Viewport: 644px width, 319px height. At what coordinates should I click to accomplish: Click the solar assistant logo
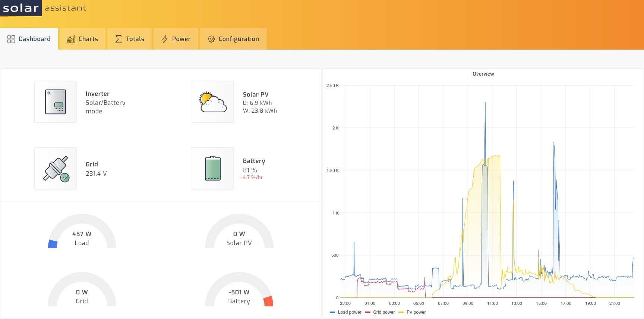coord(44,8)
